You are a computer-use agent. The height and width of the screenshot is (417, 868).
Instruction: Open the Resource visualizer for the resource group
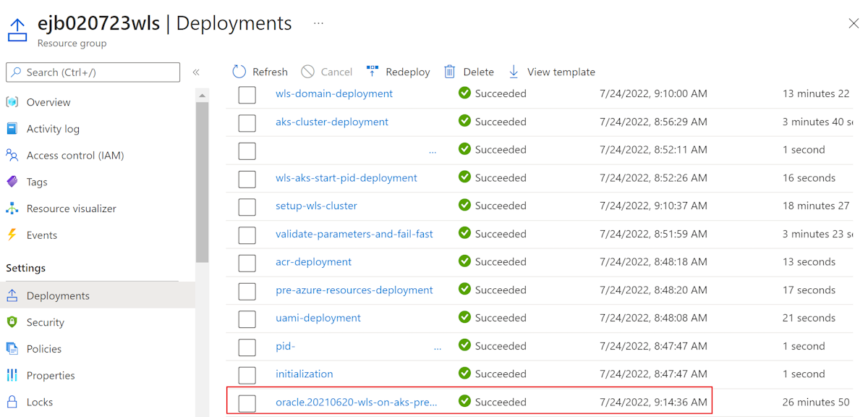click(x=70, y=208)
